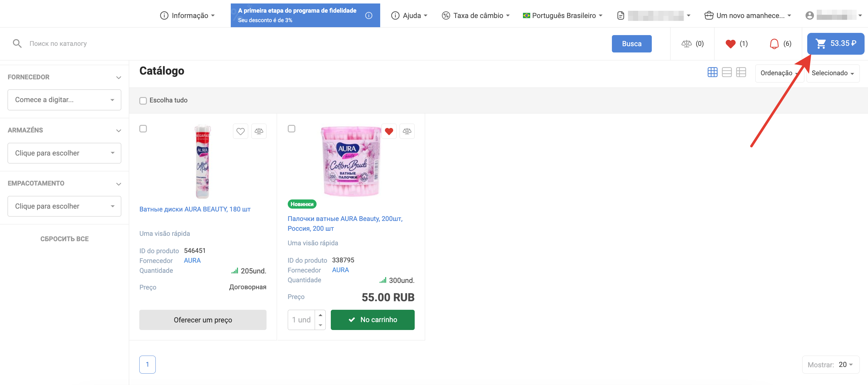Open favorites via the header heart icon

click(731, 44)
